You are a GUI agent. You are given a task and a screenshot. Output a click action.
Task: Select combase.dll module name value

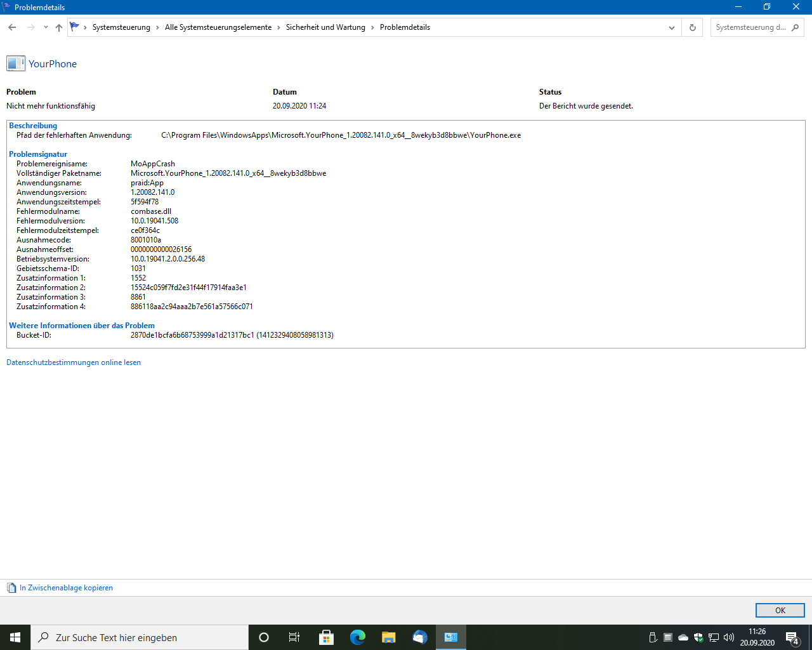pyautogui.click(x=151, y=211)
